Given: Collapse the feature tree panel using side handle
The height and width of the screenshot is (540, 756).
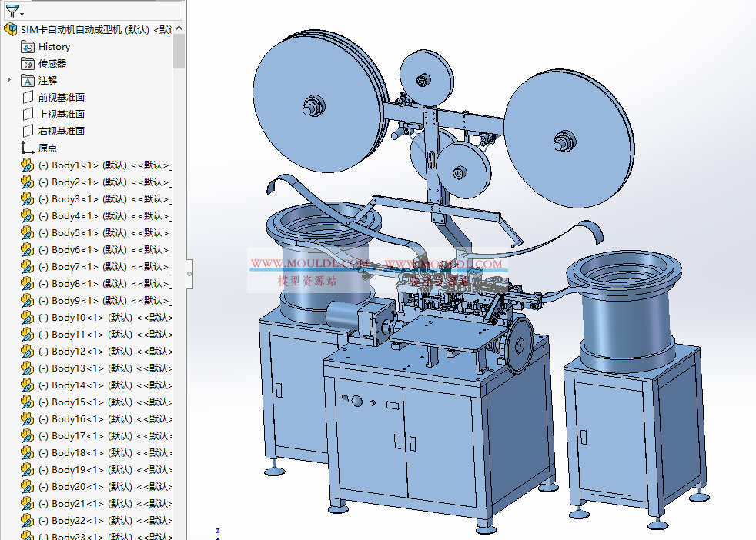Looking at the screenshot, I should click(x=189, y=271).
